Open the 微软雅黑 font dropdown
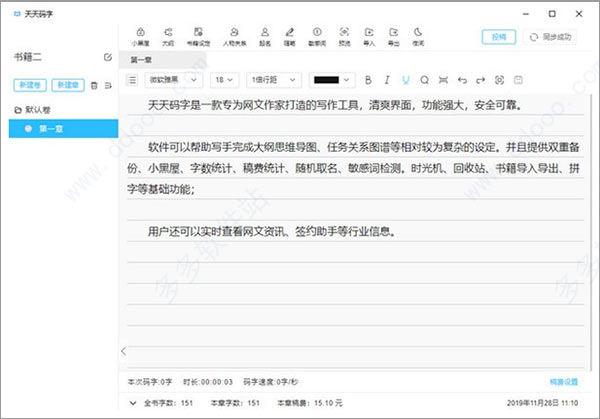 (173, 80)
